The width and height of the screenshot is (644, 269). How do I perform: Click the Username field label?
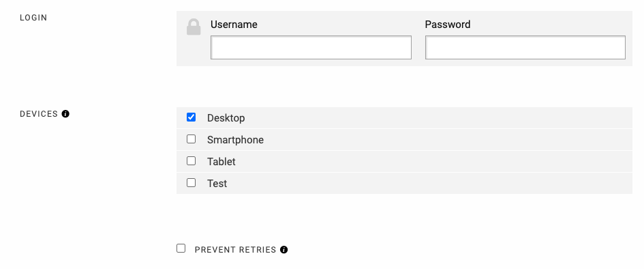point(234,25)
